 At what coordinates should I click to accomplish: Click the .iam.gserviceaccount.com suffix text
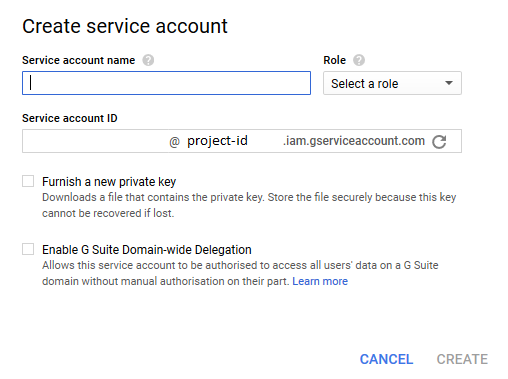coord(354,141)
